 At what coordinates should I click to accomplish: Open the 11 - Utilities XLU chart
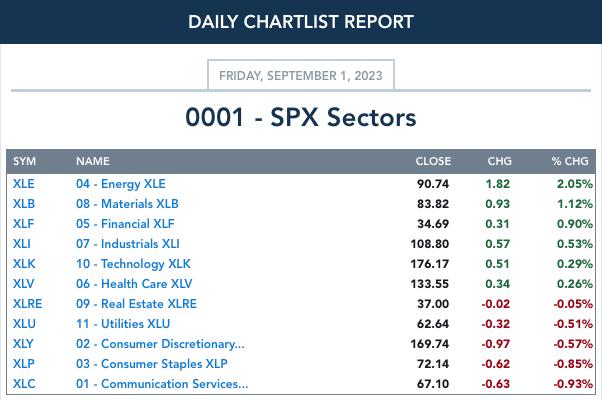pos(123,324)
